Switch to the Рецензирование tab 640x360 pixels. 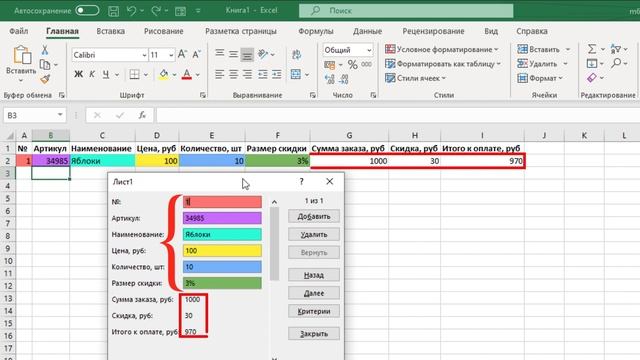433,31
